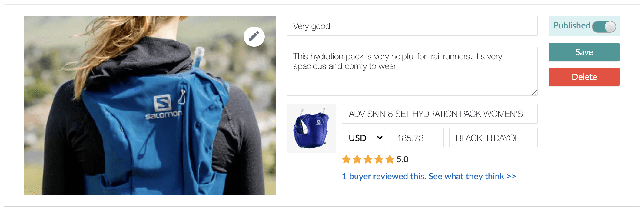Toggle the Published switch

click(604, 26)
